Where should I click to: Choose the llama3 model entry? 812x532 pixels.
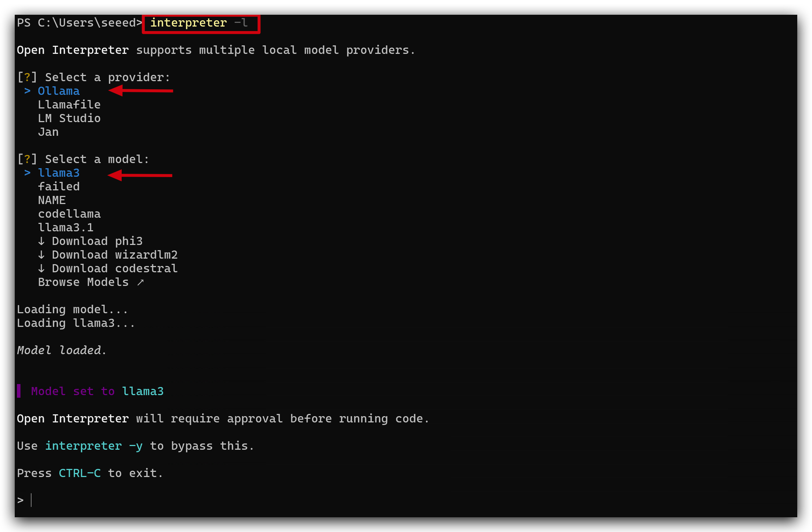59,173
